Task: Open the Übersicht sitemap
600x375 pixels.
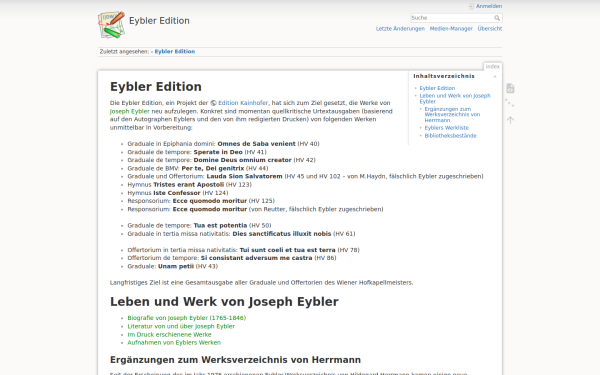Action: point(489,29)
